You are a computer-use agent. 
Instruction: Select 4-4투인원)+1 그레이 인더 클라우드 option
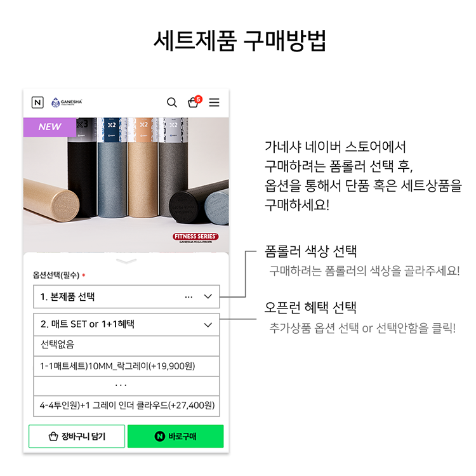point(126,406)
